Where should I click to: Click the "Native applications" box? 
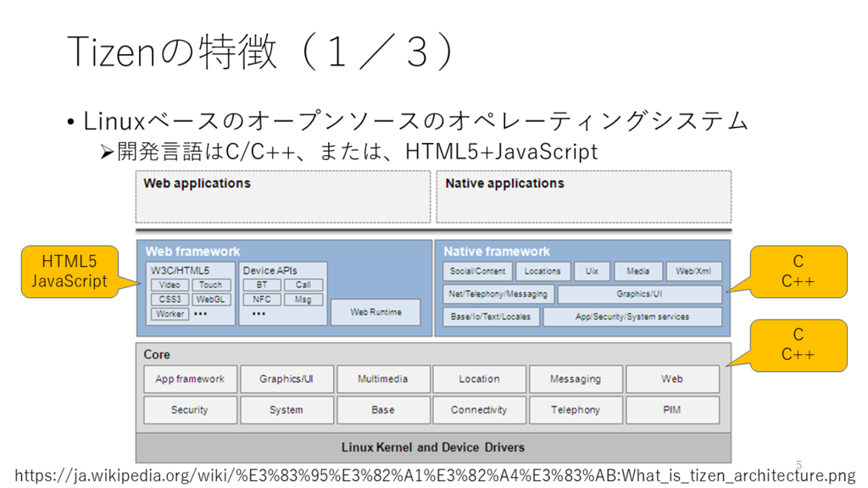pos(583,197)
